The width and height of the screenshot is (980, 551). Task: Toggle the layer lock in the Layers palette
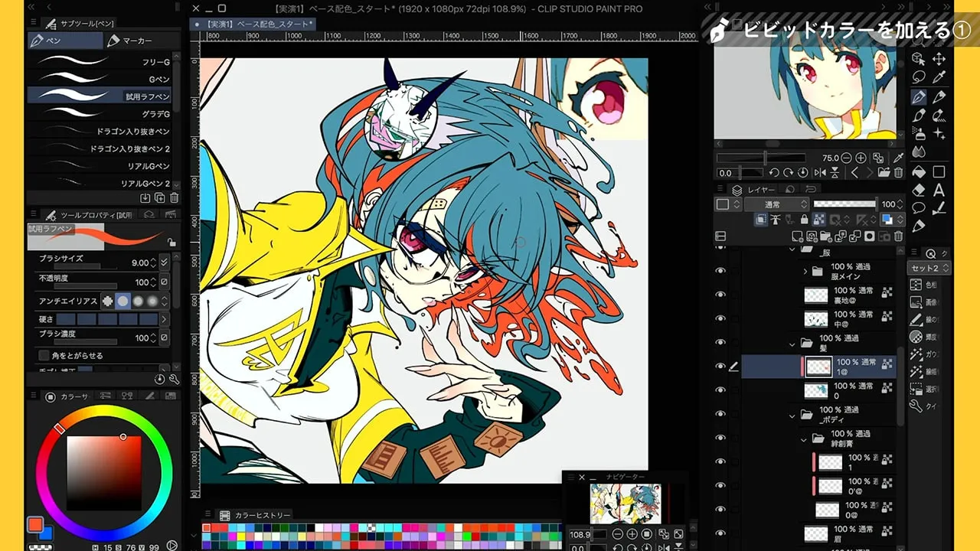coord(804,220)
